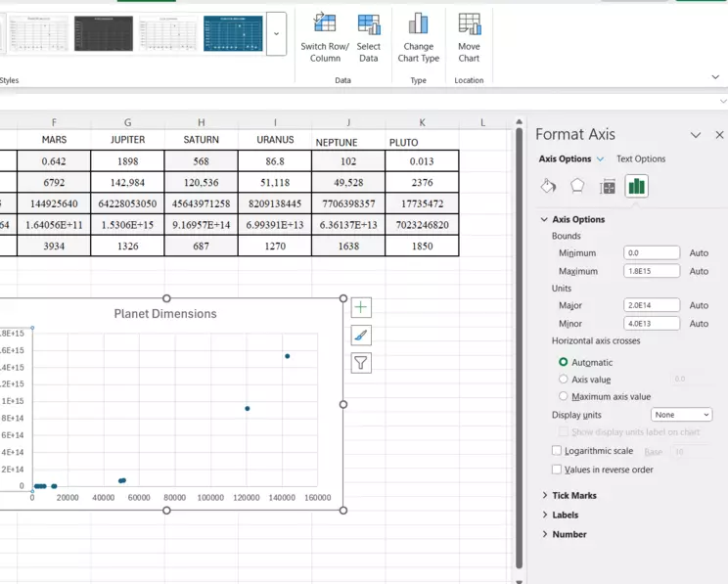The image size is (728, 584).
Task: Open Axis Options dropdown arrow
Action: pos(600,158)
